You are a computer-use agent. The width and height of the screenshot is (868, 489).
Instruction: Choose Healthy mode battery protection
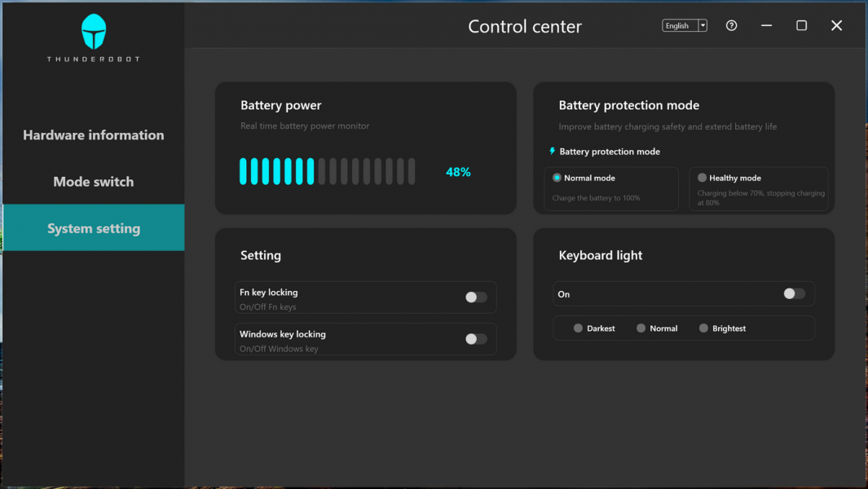click(703, 178)
